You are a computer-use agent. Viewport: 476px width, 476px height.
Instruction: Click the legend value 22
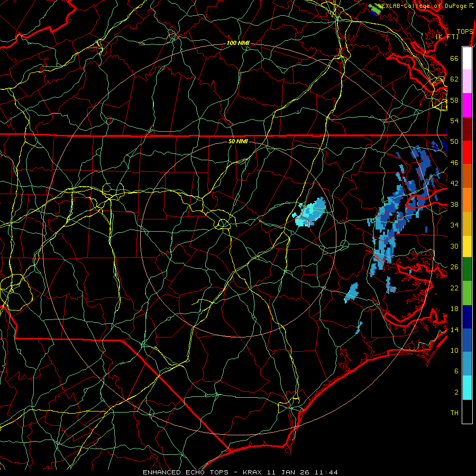pos(454,288)
